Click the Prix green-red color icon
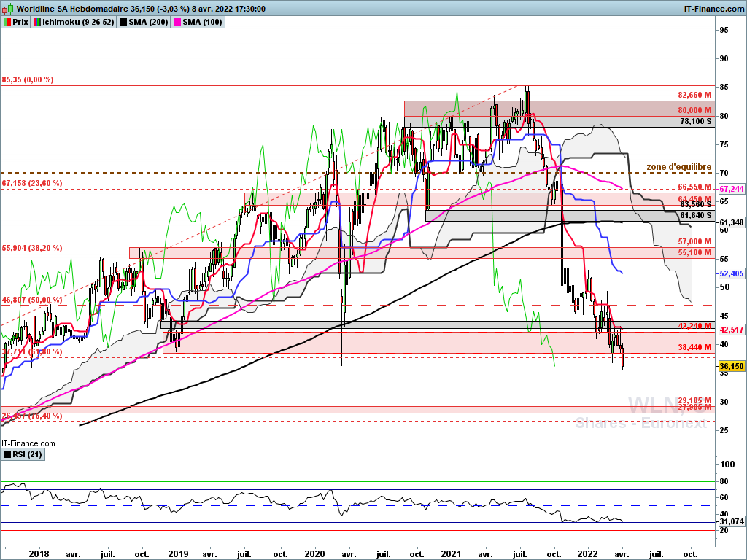 7,22
